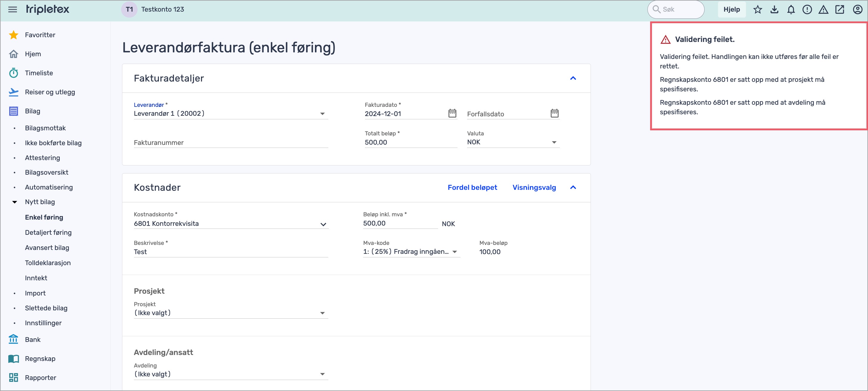Viewport: 868px width, 391px height.
Task: Select Inntekt under Nytt bilag
Action: click(x=36, y=278)
